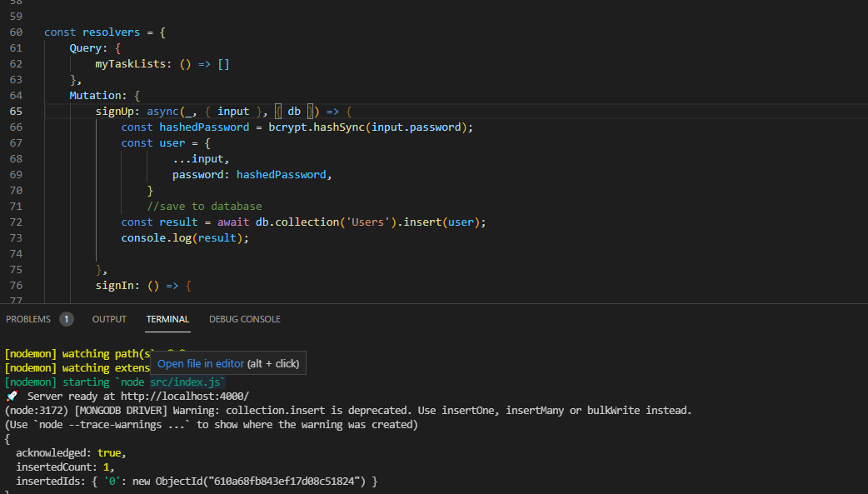
Task: Open the DEBUG CONSOLE tab
Action: click(244, 318)
